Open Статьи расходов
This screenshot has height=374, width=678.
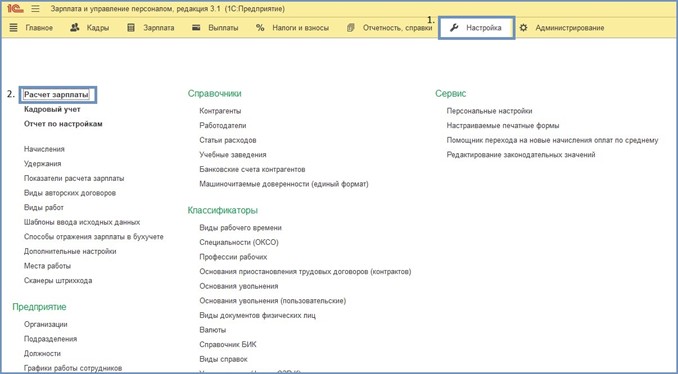click(x=228, y=141)
